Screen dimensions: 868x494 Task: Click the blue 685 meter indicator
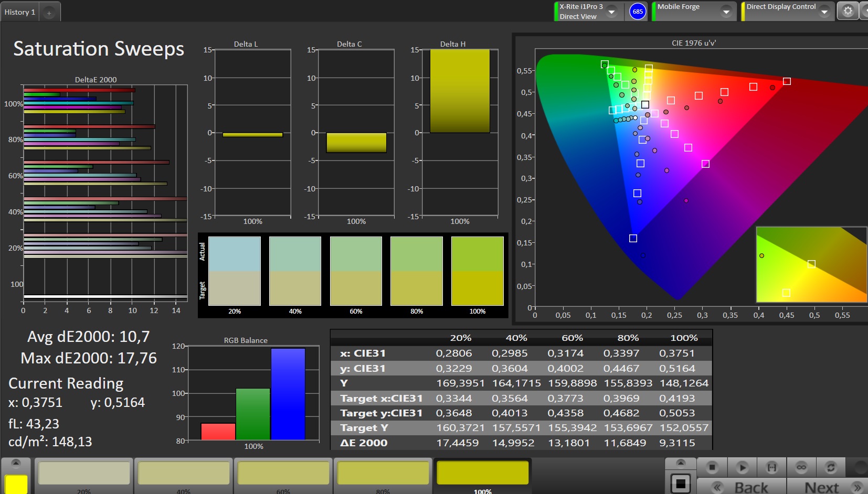638,12
